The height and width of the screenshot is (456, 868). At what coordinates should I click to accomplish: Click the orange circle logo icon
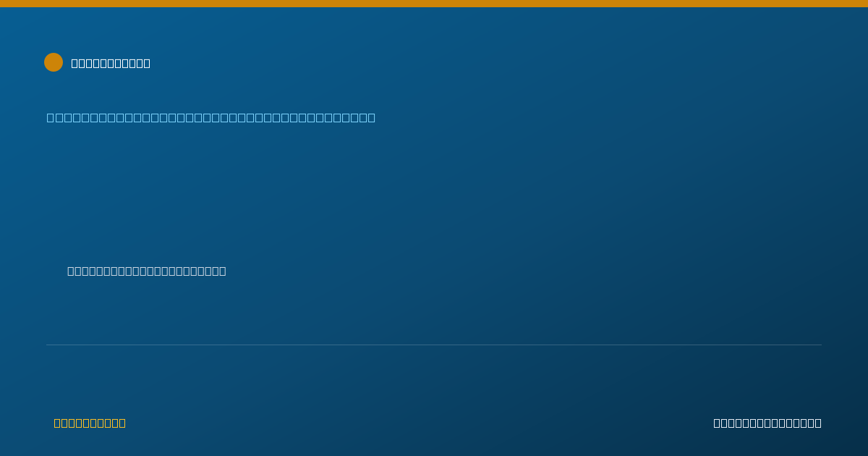pos(54,62)
